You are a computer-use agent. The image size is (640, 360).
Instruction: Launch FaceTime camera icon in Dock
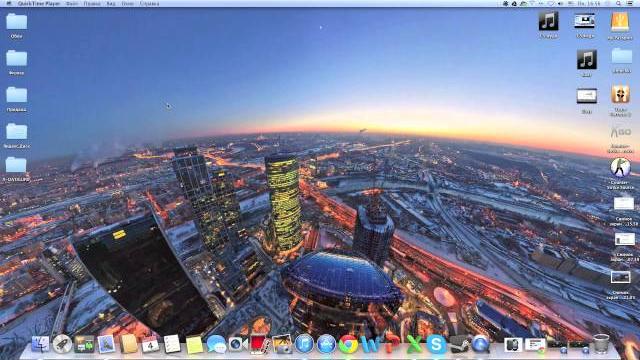238,344
